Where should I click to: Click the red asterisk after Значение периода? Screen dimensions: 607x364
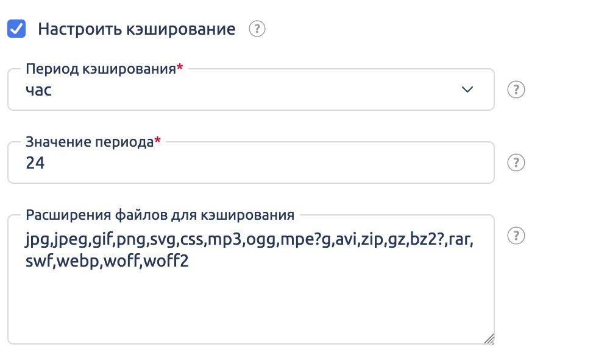pyautogui.click(x=158, y=141)
